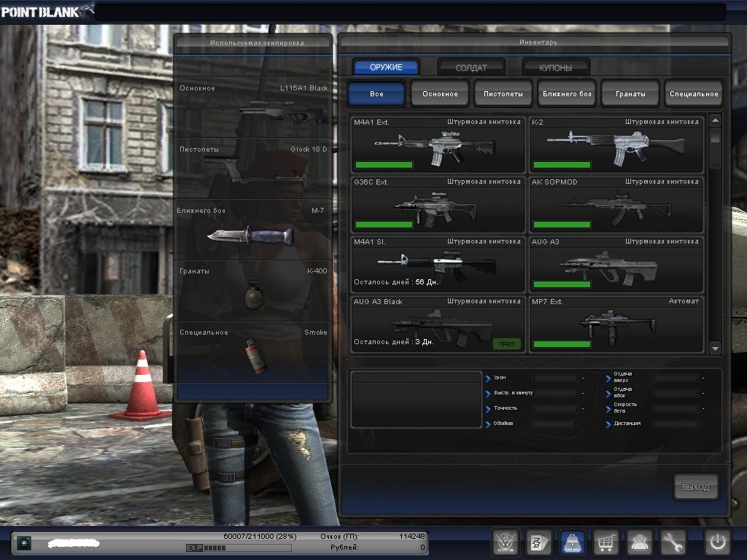Filter weapons by Гранаты category

point(630,94)
